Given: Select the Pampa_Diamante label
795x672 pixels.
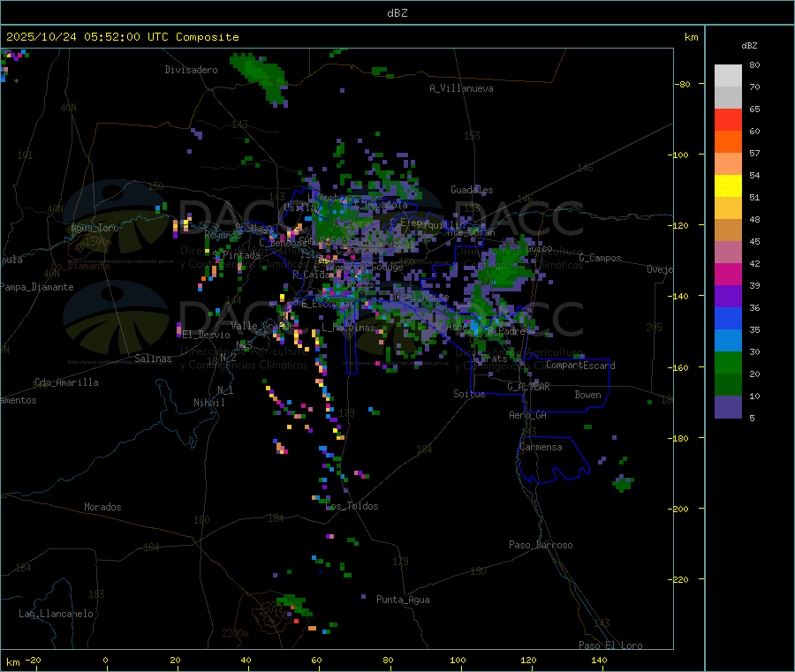Looking at the screenshot, I should (36, 287).
